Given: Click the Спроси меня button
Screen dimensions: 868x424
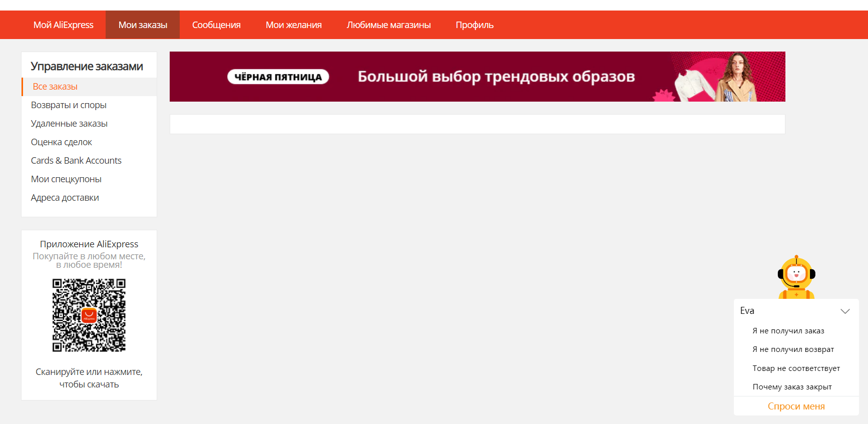Looking at the screenshot, I should click(796, 406).
